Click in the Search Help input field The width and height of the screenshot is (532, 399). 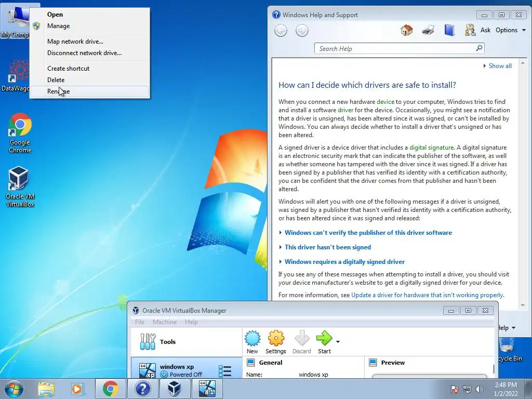pyautogui.click(x=395, y=48)
